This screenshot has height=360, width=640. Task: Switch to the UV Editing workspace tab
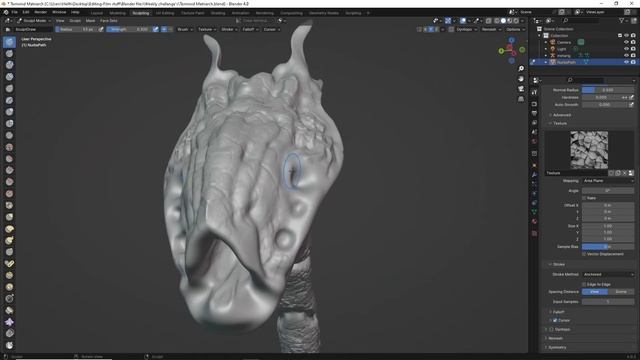[165, 13]
